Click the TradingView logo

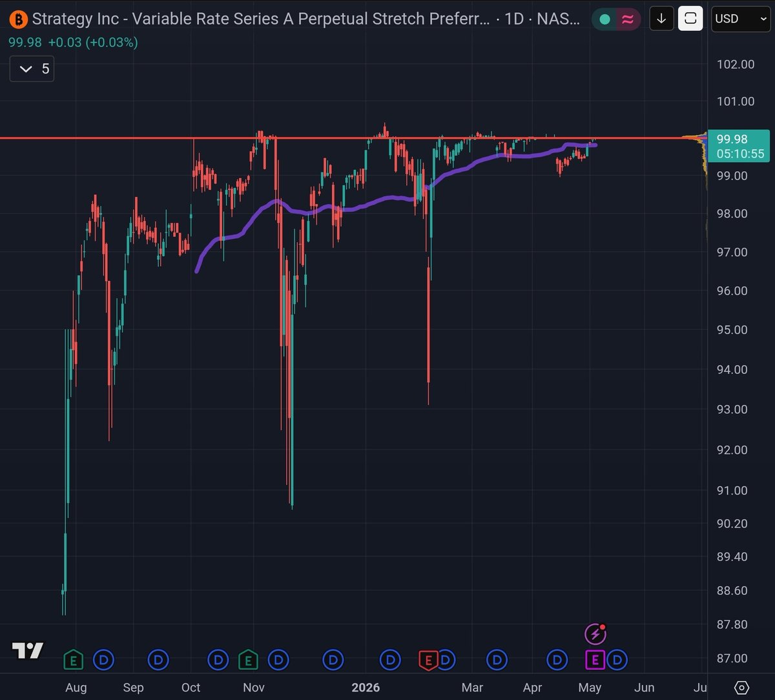[28, 650]
